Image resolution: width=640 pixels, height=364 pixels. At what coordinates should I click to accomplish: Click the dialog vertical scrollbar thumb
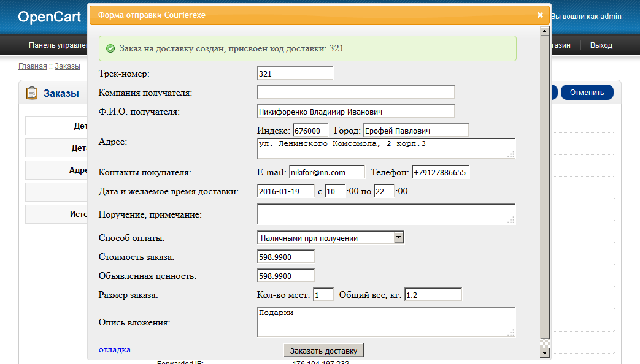(x=544, y=188)
